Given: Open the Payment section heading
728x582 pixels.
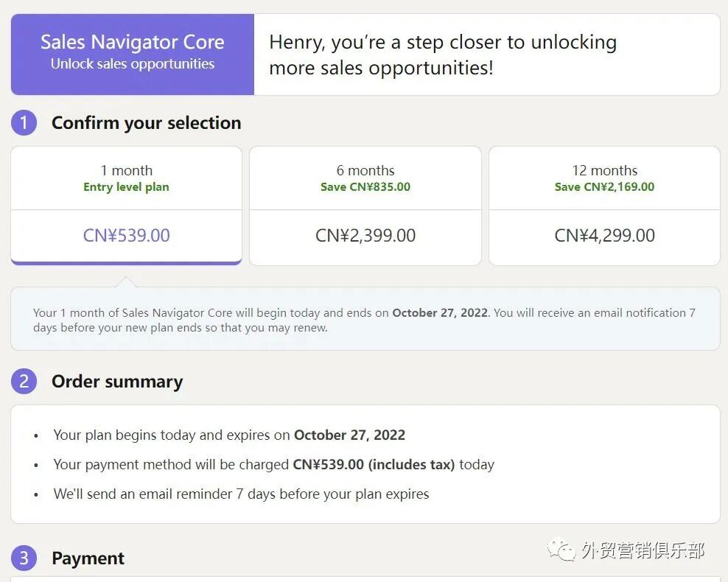Looking at the screenshot, I should 88,558.
